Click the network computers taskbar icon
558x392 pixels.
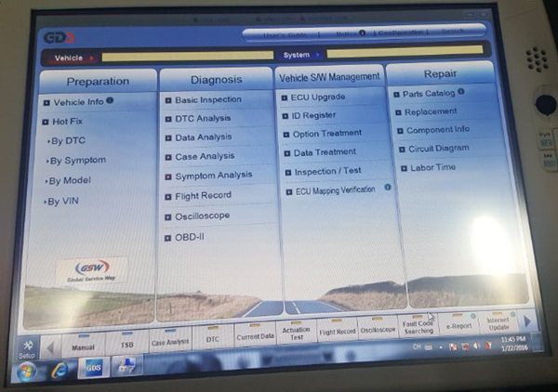pyautogui.click(x=127, y=365)
